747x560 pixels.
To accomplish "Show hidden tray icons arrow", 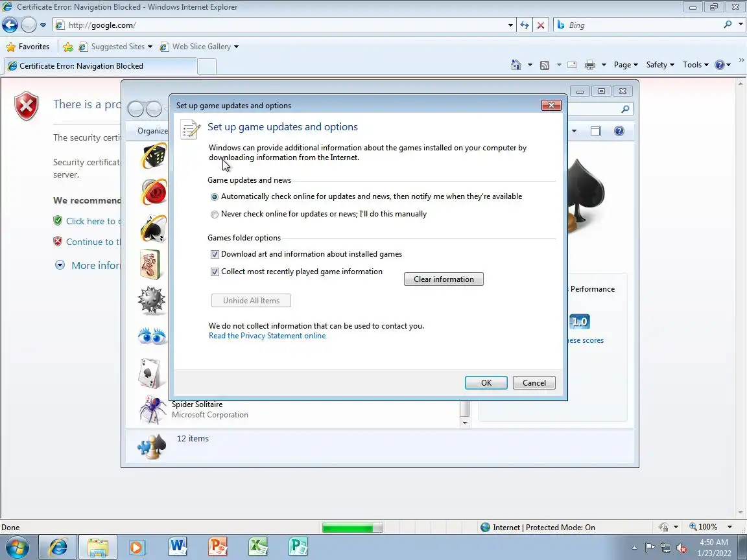I will 635,548.
